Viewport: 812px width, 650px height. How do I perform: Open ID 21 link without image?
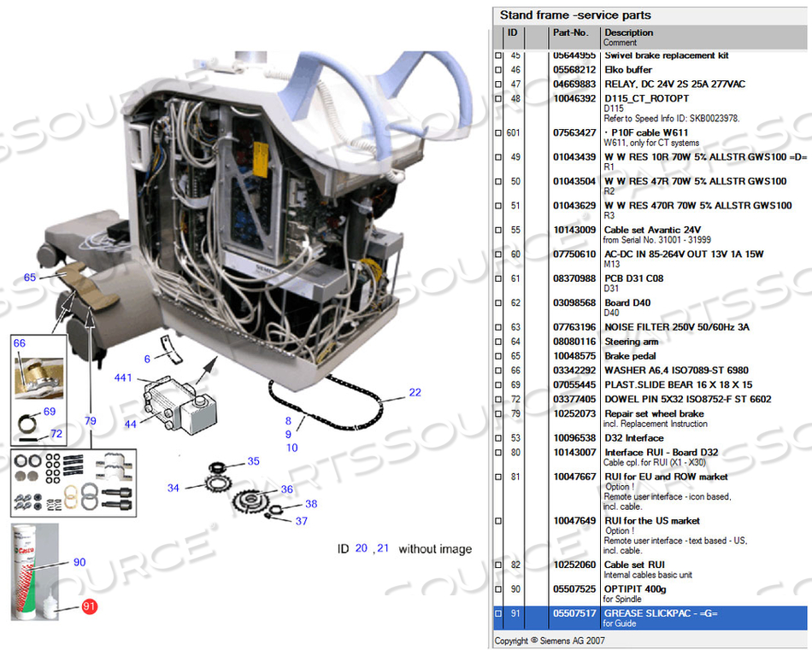383,548
